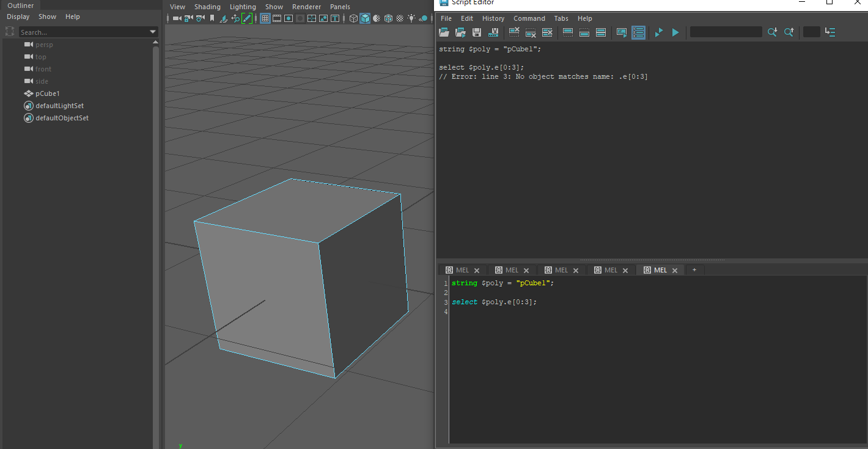Show only the input pane
Viewport: 868px width, 449px height.
584,32
